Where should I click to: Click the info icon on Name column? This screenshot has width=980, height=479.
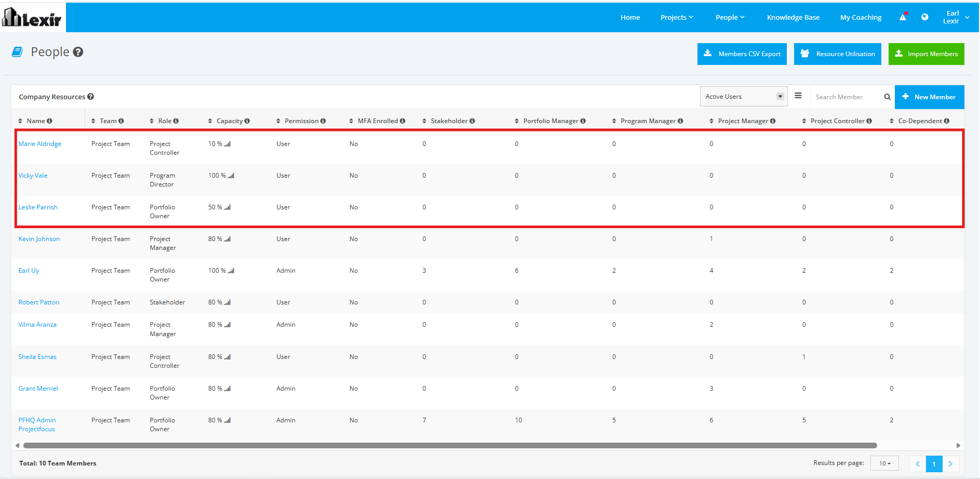tap(49, 121)
